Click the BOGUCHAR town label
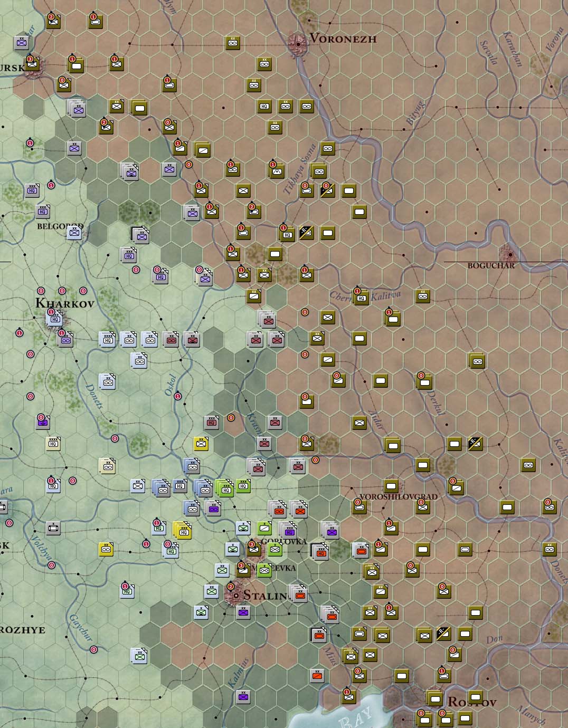 tap(491, 265)
